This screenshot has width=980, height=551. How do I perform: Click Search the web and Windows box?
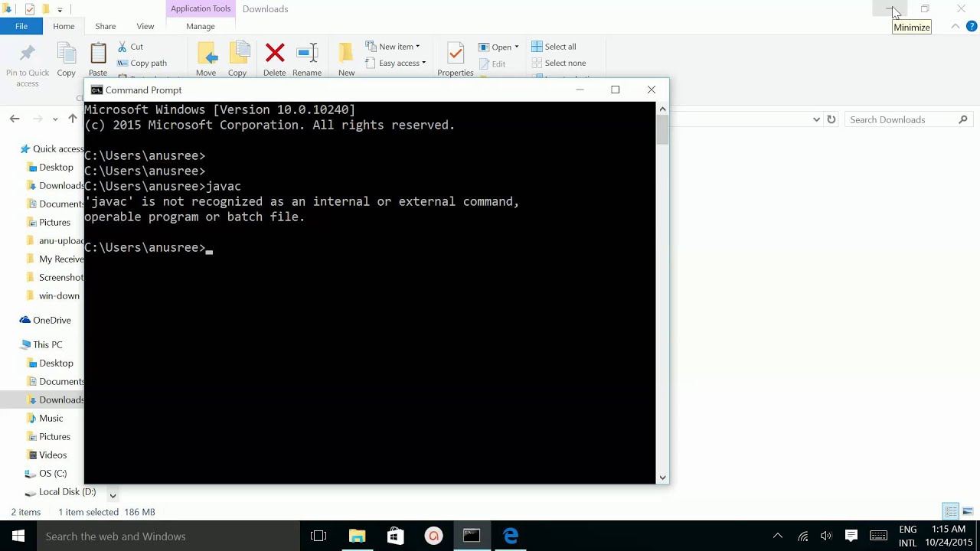pyautogui.click(x=168, y=536)
